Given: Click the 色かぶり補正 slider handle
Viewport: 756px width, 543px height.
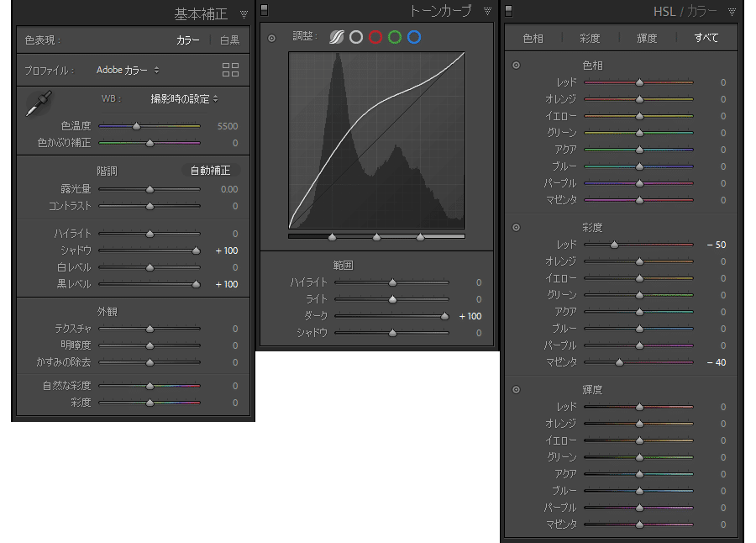Looking at the screenshot, I should [x=150, y=144].
